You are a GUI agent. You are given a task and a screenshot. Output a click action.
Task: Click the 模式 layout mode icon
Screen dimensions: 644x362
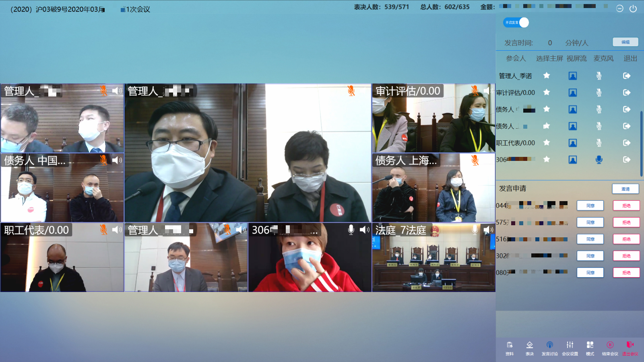pyautogui.click(x=590, y=348)
